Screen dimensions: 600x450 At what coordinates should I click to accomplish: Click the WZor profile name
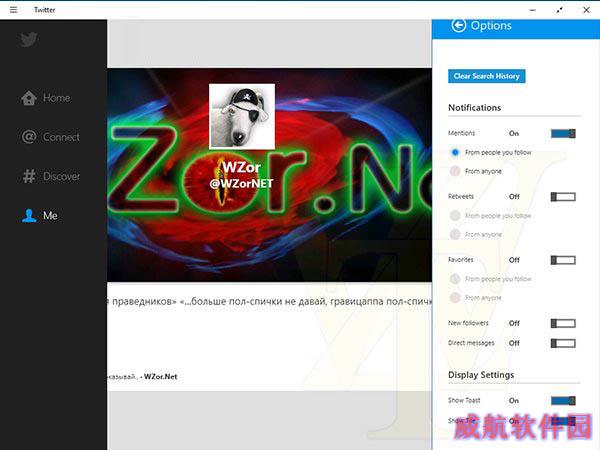tap(241, 167)
